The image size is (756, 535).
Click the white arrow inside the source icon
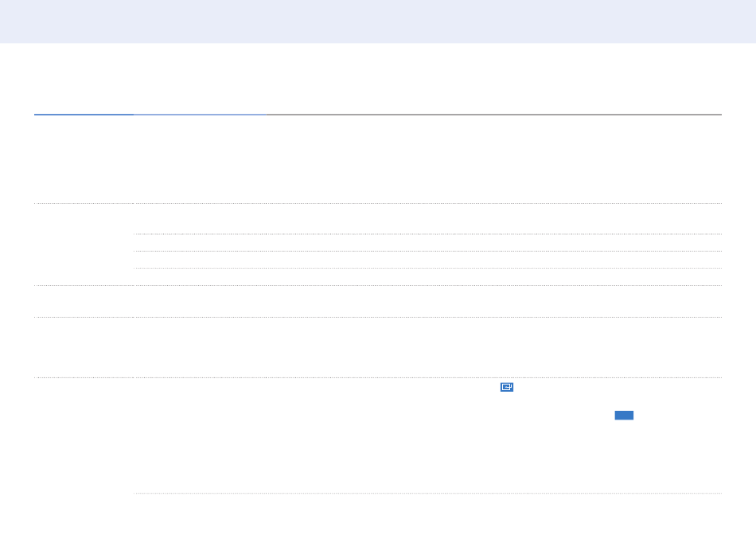tap(508, 387)
